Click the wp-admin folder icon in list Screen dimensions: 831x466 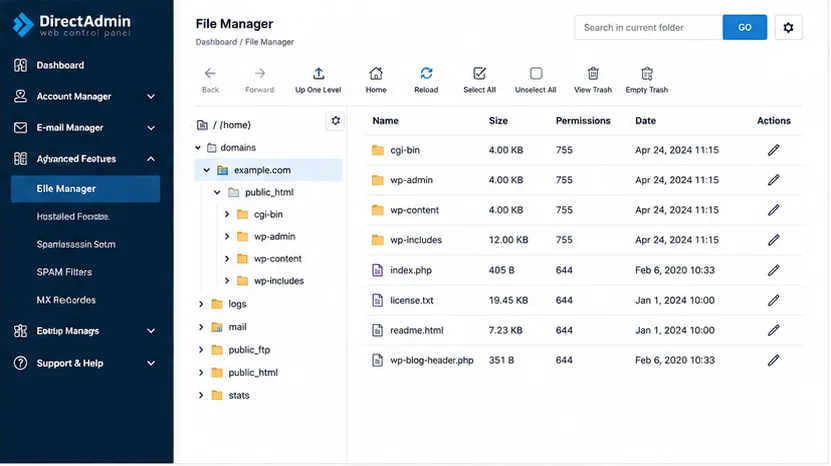point(377,180)
